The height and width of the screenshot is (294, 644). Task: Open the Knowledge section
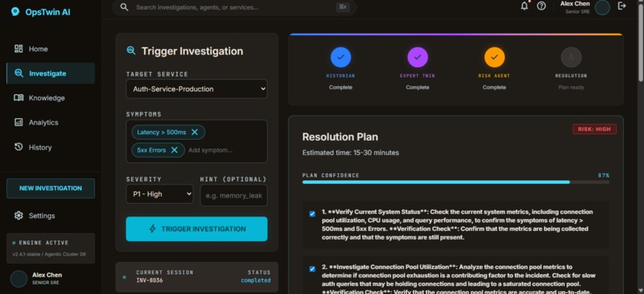(x=50, y=98)
